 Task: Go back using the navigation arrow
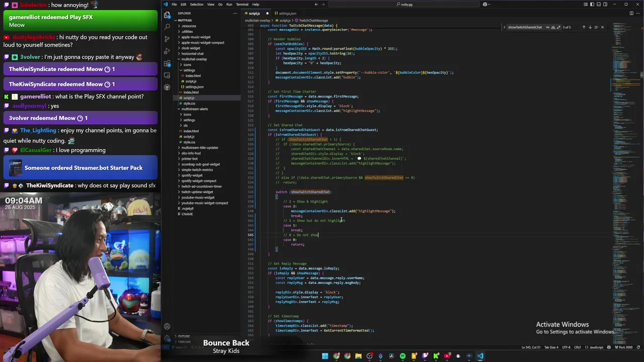point(316,4)
